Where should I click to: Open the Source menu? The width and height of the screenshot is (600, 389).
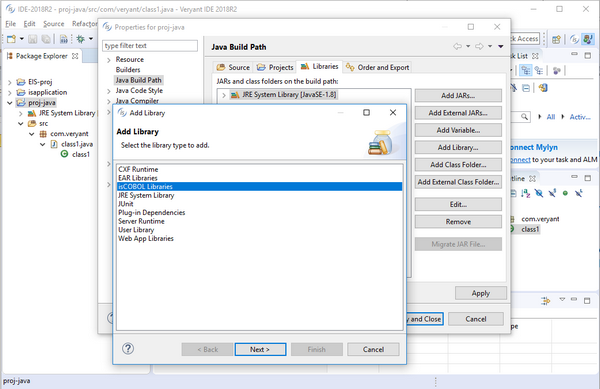[x=54, y=24]
